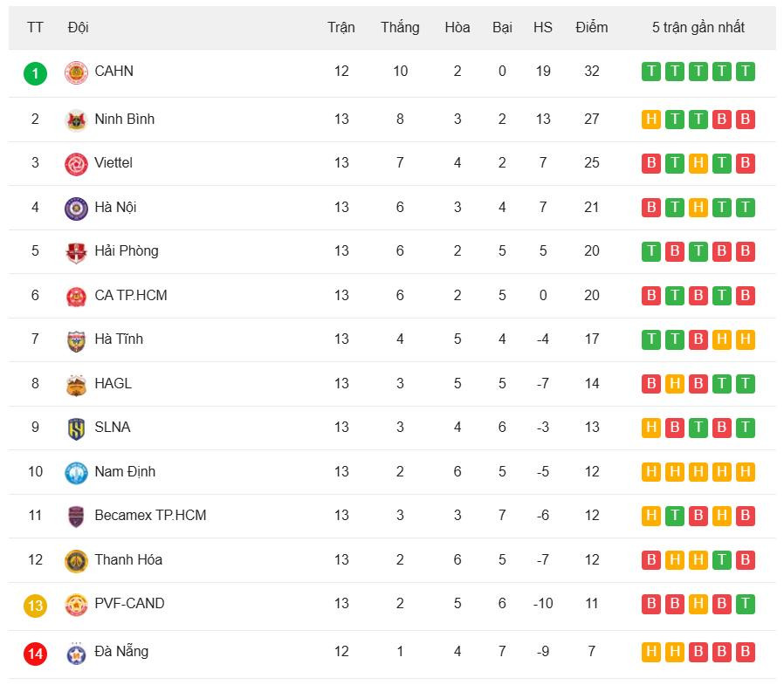
Task: Click the Hải Phòng team crest
Action: point(76,252)
